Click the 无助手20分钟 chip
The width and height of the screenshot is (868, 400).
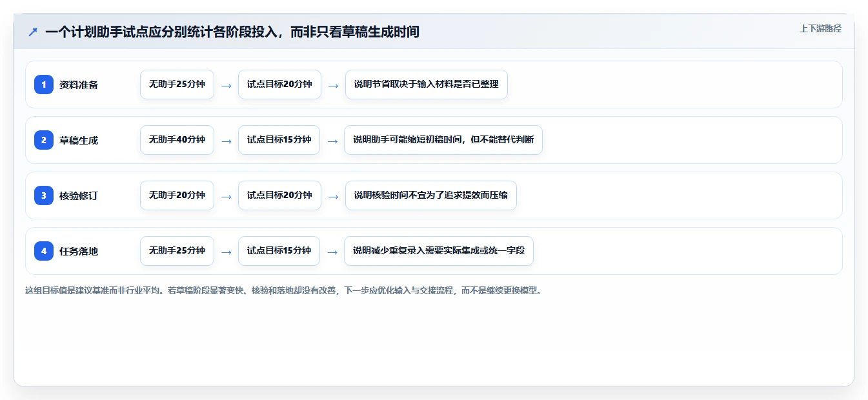click(177, 195)
